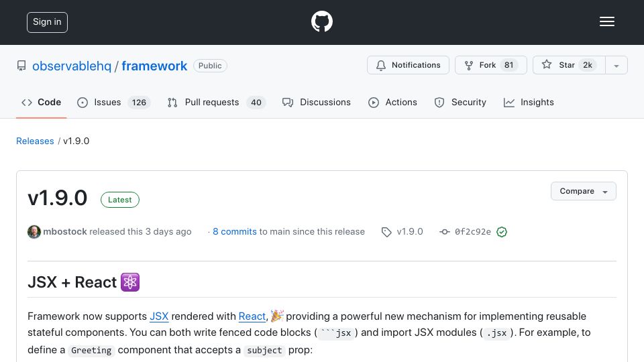
Task: Open the observablehq organization link
Action: 72,66
